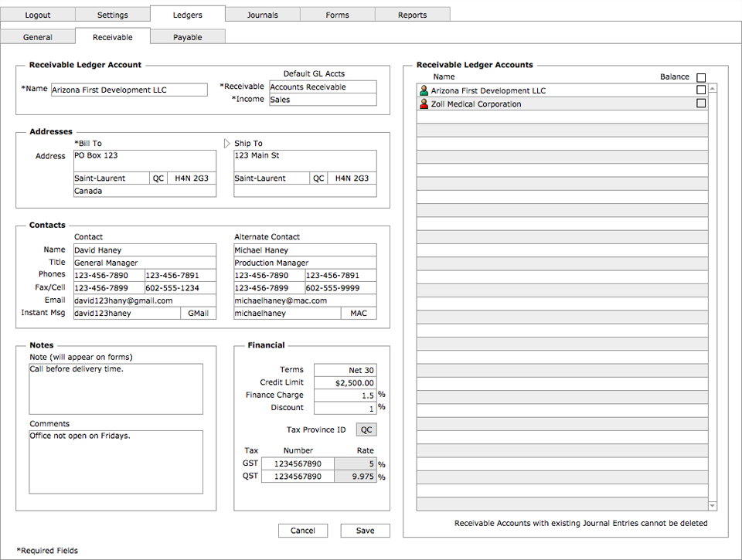Open the Forms tab
The image size is (742, 560).
pyautogui.click(x=338, y=15)
